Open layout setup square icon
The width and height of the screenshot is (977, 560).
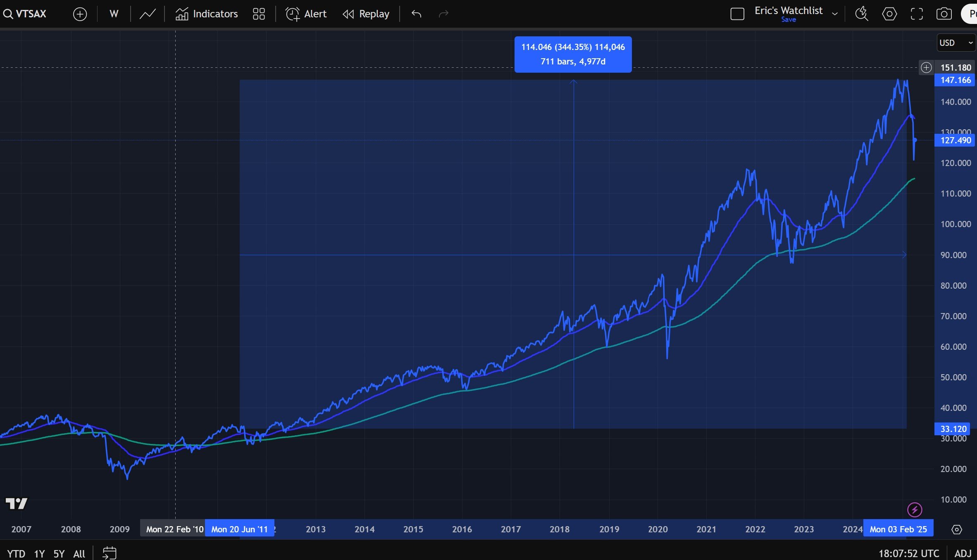[x=737, y=14]
